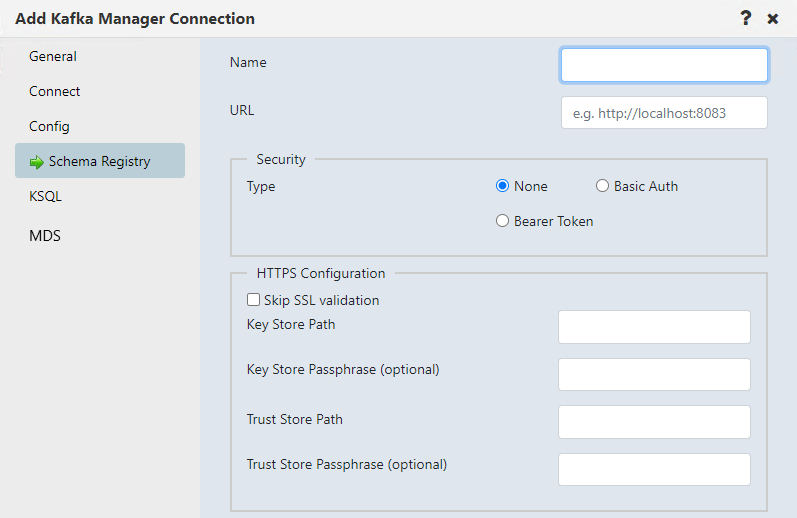797x518 pixels.
Task: Click the Trust Store Path field
Action: click(654, 422)
